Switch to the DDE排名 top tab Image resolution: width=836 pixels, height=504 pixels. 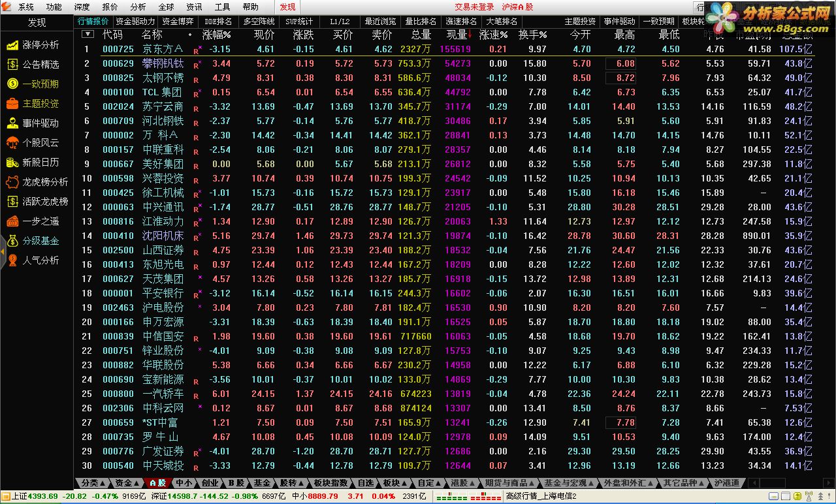click(x=218, y=21)
